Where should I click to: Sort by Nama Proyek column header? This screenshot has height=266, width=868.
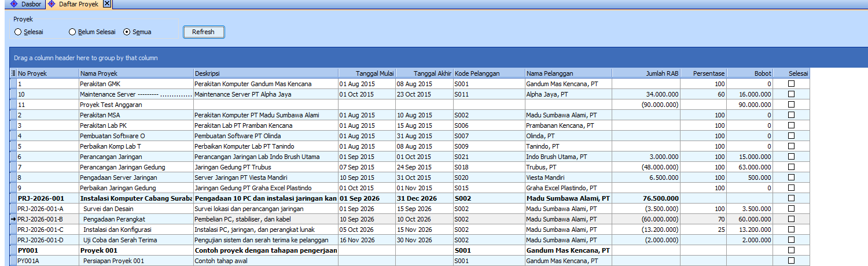136,73
